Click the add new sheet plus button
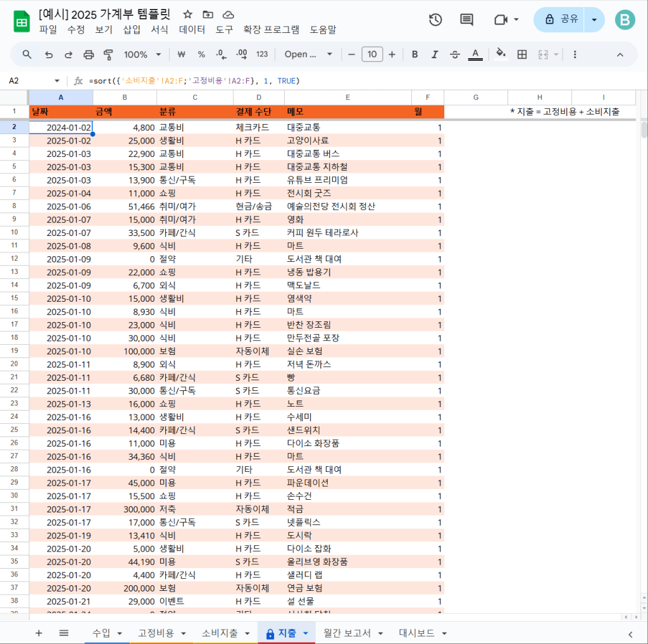The image size is (648, 644). (x=39, y=633)
